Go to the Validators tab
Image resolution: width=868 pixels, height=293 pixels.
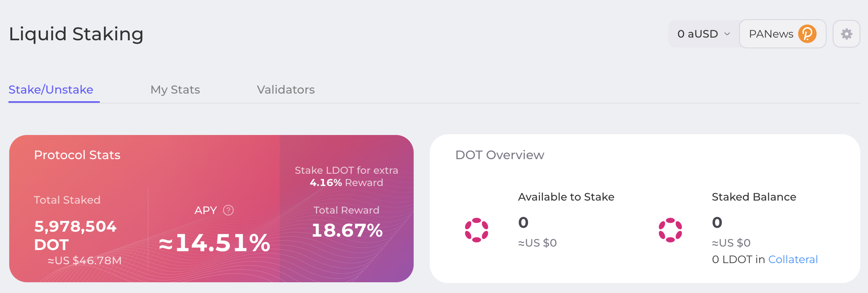tap(285, 90)
